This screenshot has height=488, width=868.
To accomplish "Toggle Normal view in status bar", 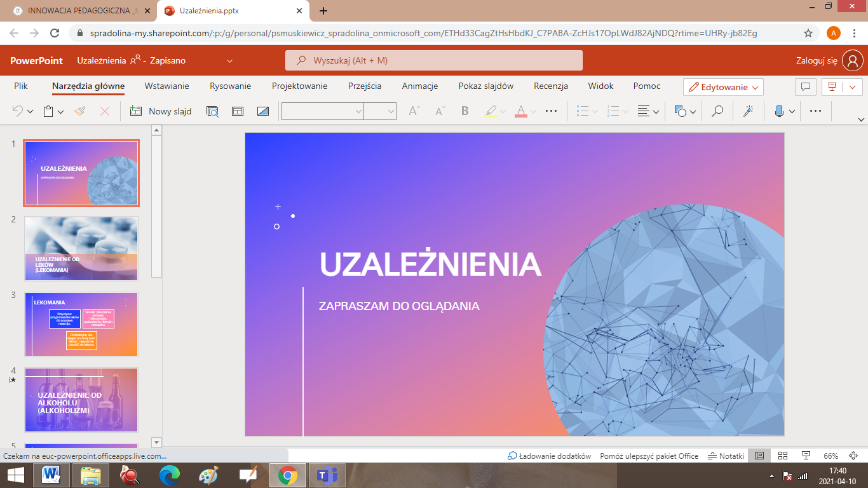I will pyautogui.click(x=759, y=456).
